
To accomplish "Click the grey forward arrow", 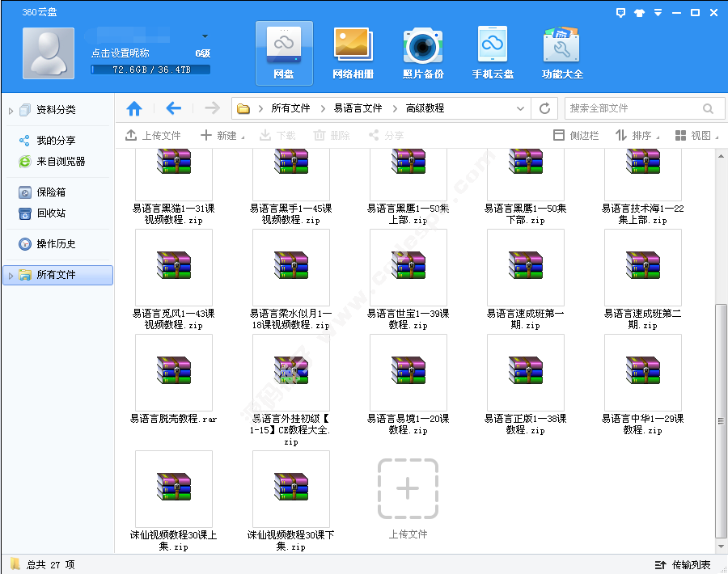I will click(212, 108).
